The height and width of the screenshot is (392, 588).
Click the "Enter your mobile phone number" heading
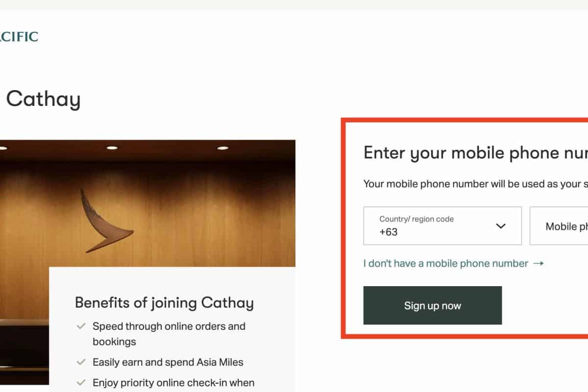pyautogui.click(x=475, y=153)
